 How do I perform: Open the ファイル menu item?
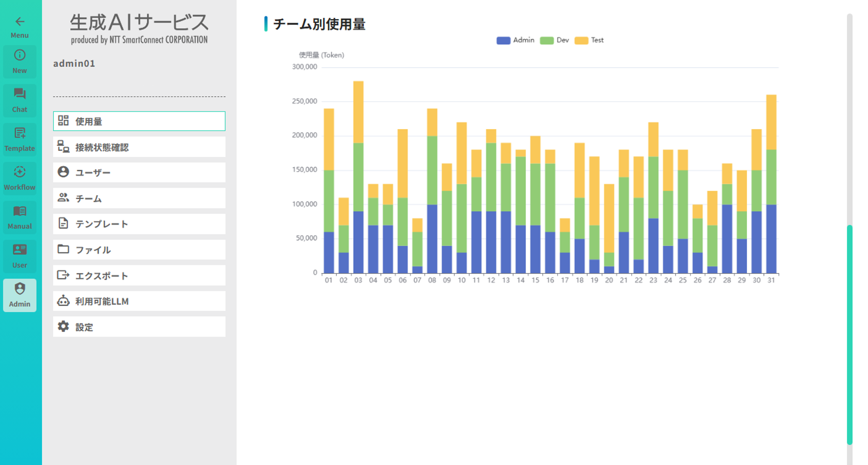[139, 250]
